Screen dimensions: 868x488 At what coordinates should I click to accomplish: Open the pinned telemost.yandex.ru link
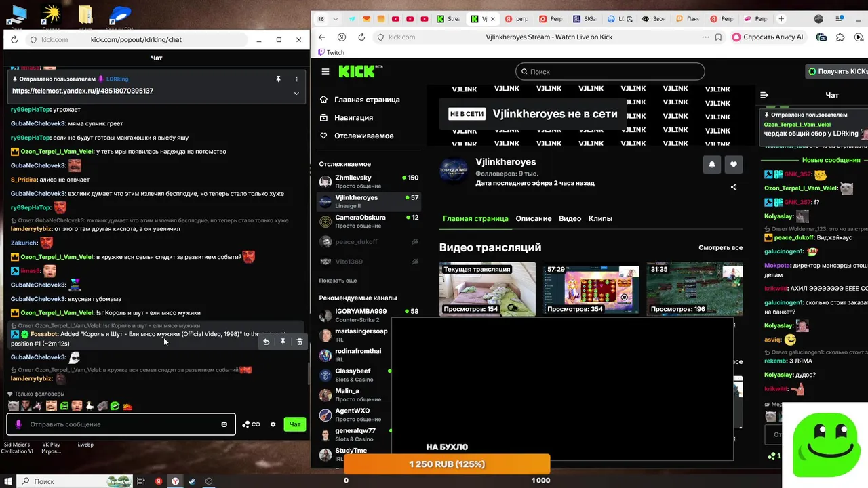click(x=83, y=91)
